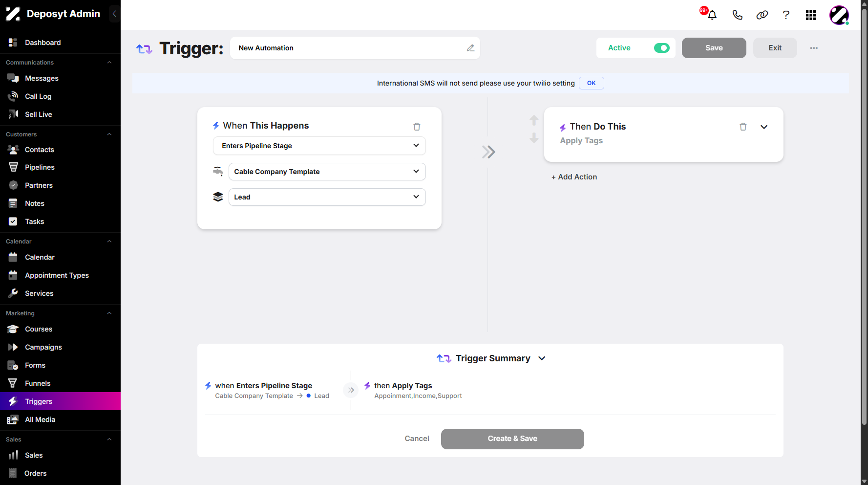Open the three-dots more options menu
This screenshot has width=868, height=485.
[814, 48]
